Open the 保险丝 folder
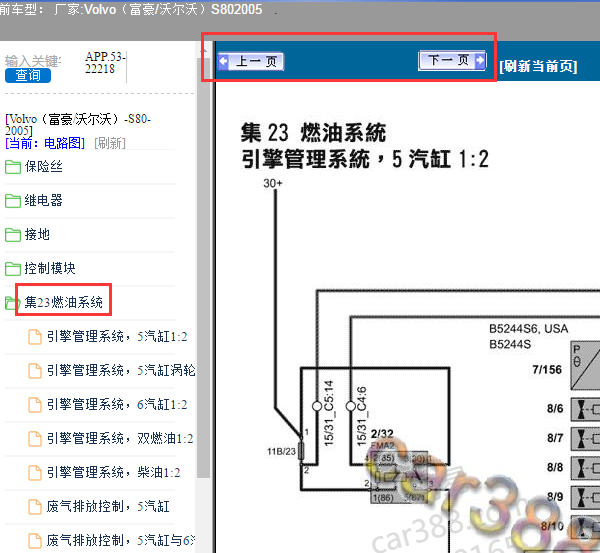Image resolution: width=600 pixels, height=553 pixels. 43,166
